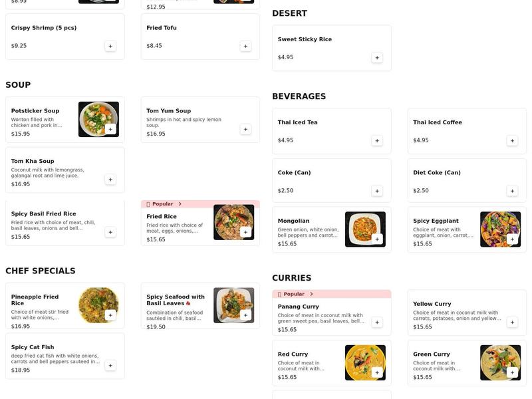
Task: Add Spicy Eggplant to order
Action: coord(511,238)
